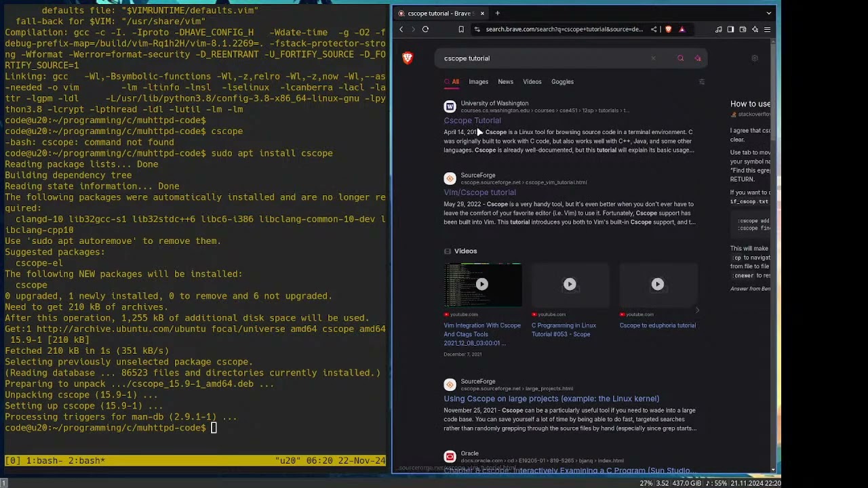The image size is (868, 488).
Task: Switch to the Videos tab
Action: 532,81
